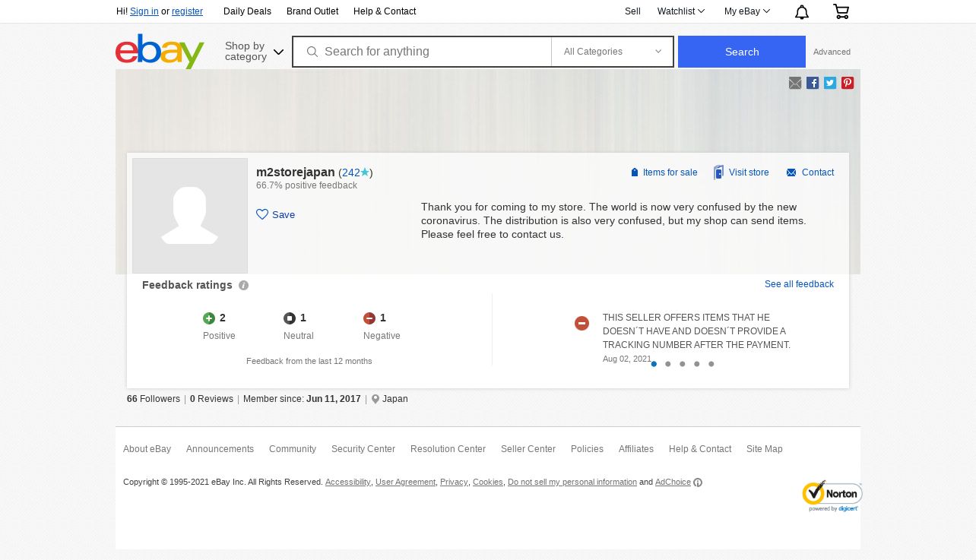Open Daily Deals in top menu
Image resolution: width=976 pixels, height=560 pixels.
(x=247, y=11)
